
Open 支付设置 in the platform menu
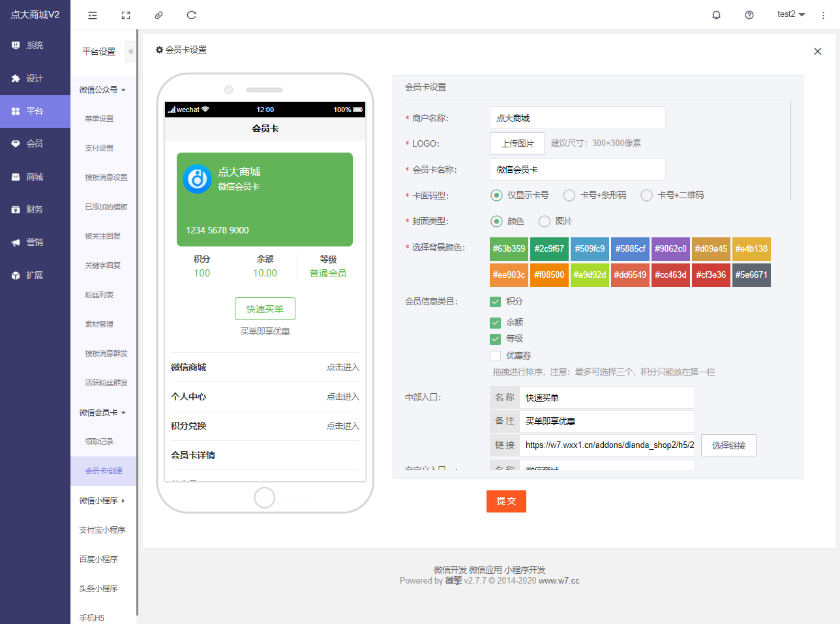[99, 148]
